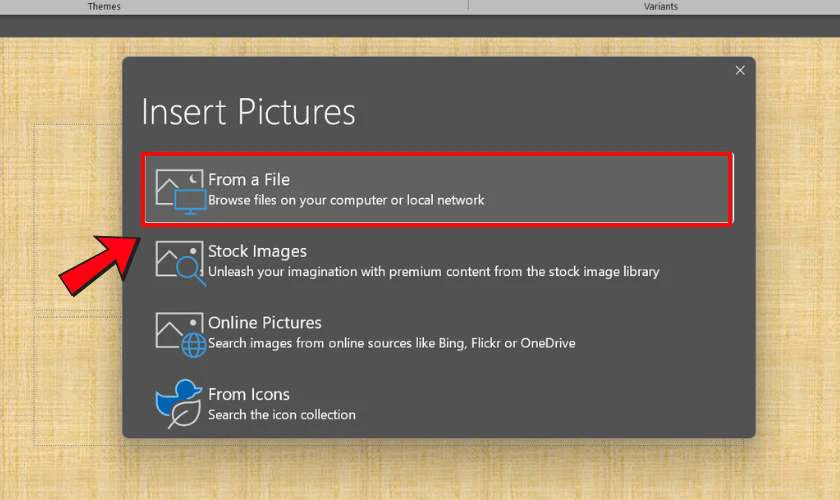This screenshot has height=500, width=840.
Task: Select the Stock Images option title
Action: click(257, 251)
